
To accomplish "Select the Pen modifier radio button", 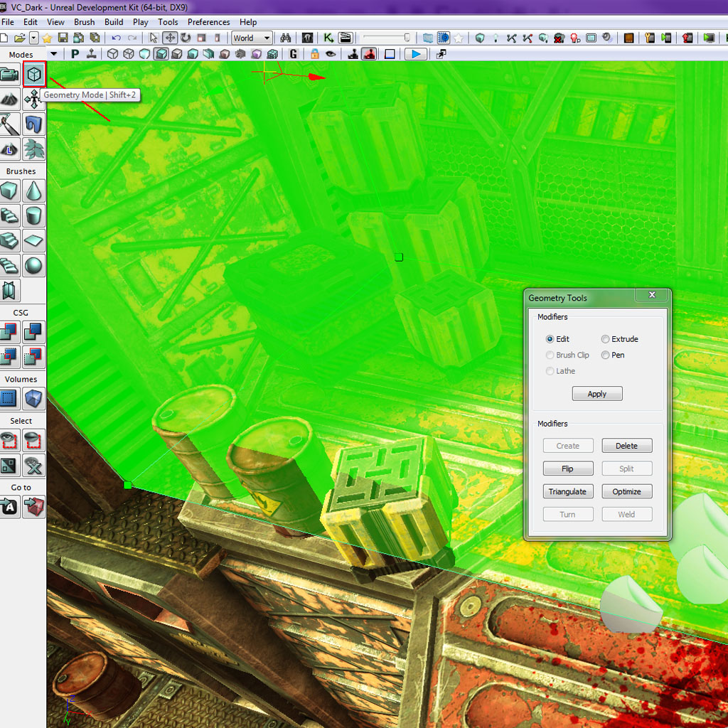I will 605,355.
